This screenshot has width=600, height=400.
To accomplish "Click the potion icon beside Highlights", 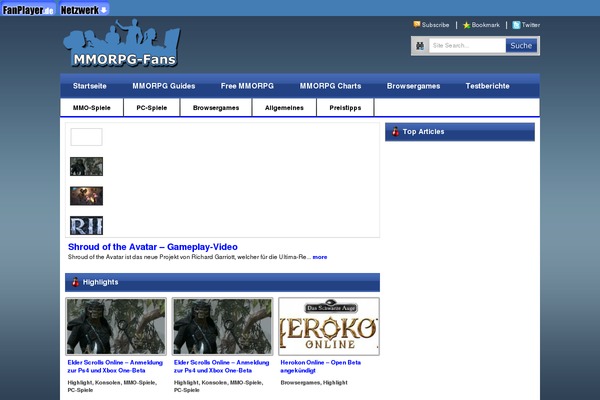I will (x=75, y=282).
